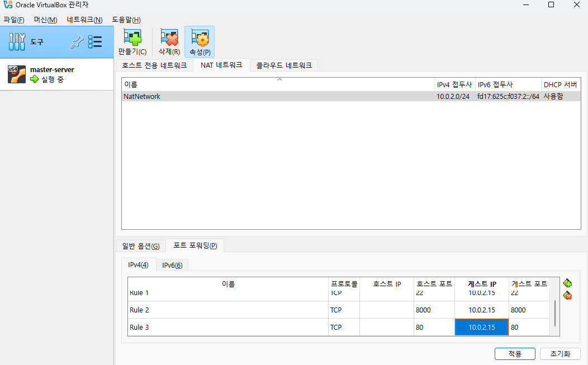This screenshot has width=588, height=365.
Task: Open the Machine (머신) menu
Action: pos(45,20)
